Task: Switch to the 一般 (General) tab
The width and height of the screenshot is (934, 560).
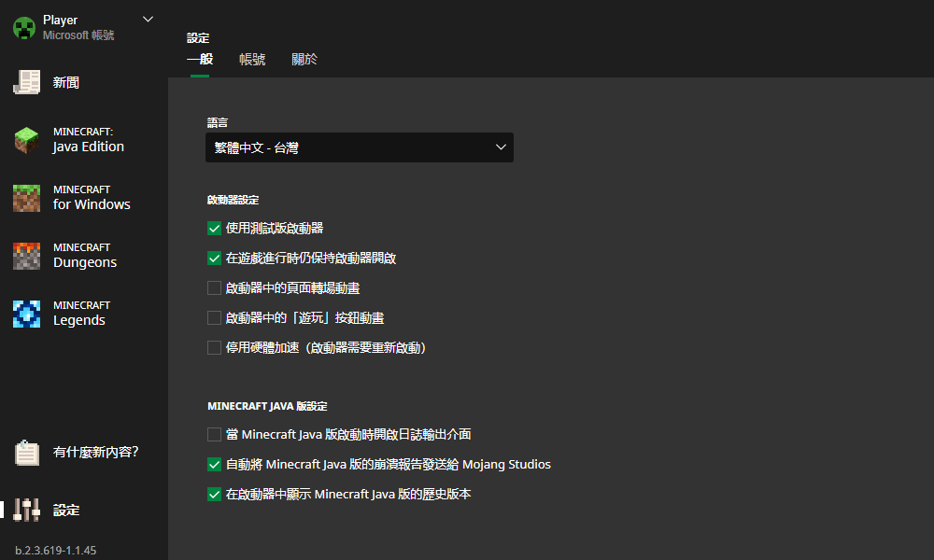Action: (200, 59)
